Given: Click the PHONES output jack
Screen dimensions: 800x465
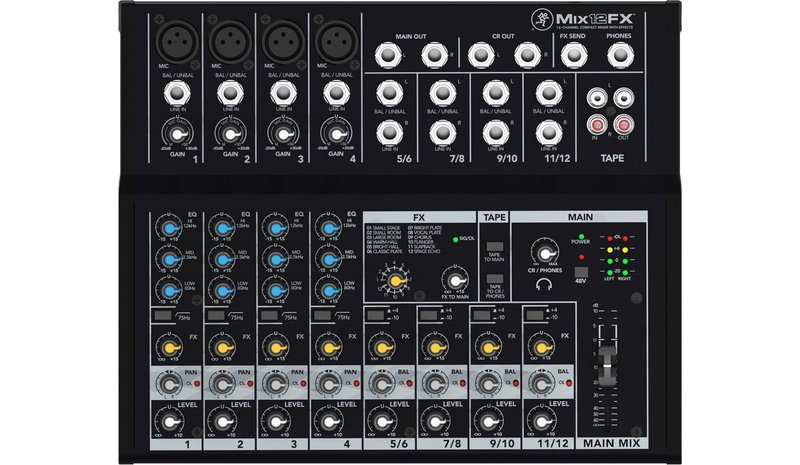Looking at the screenshot, I should click(620, 55).
